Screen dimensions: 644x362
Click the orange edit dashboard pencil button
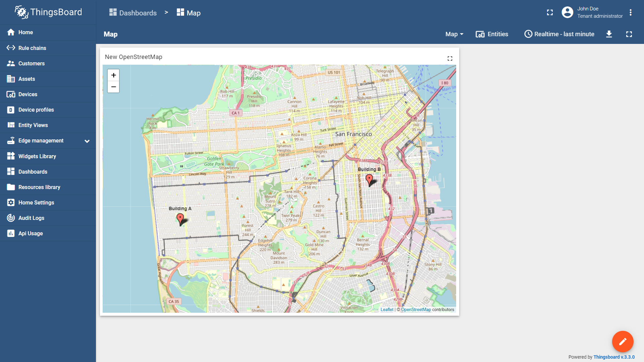[623, 342]
